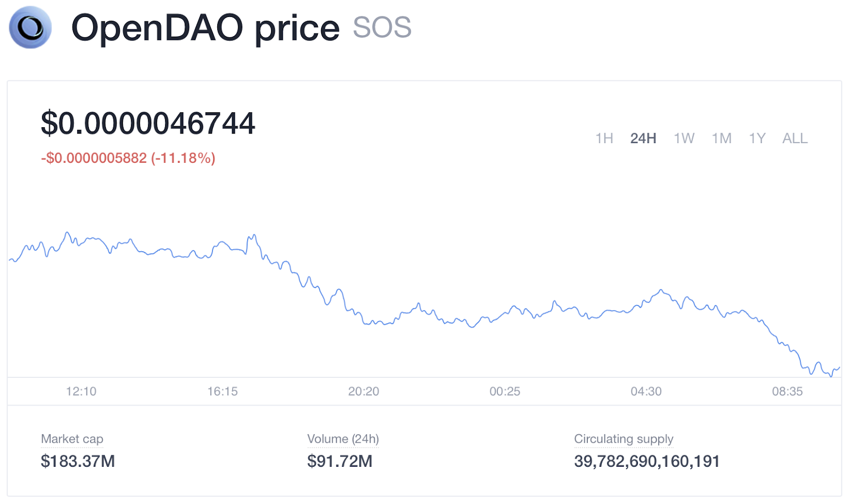Show ALL price history
Image resolution: width=852 pixels, height=504 pixels.
pyautogui.click(x=794, y=138)
